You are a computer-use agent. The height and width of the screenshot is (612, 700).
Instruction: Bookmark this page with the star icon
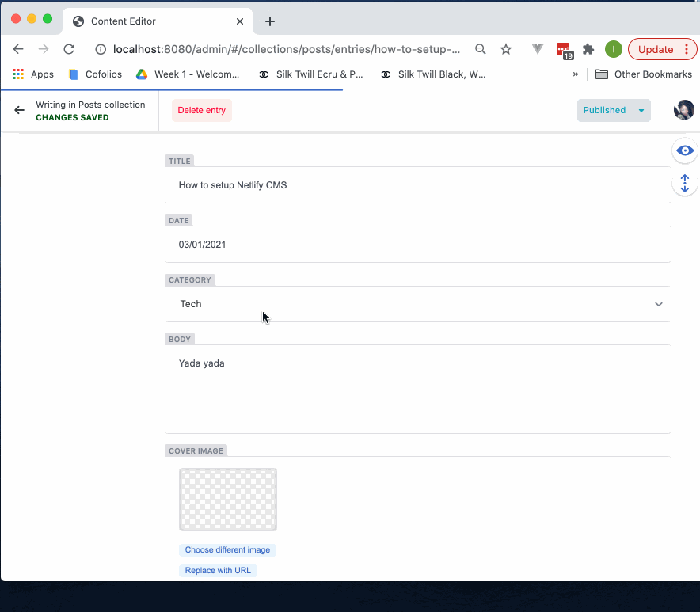click(x=506, y=48)
